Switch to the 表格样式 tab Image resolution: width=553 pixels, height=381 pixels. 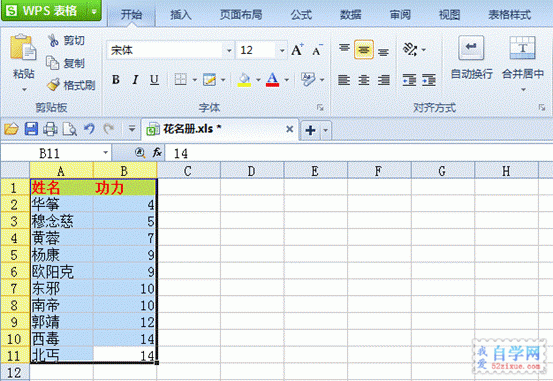pos(509,15)
